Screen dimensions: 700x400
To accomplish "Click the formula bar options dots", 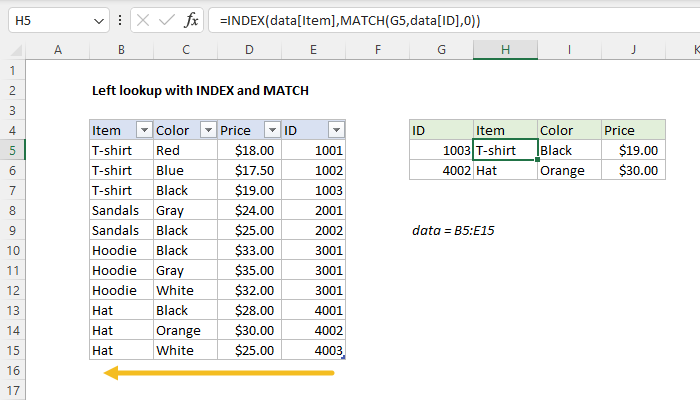I will point(120,20).
